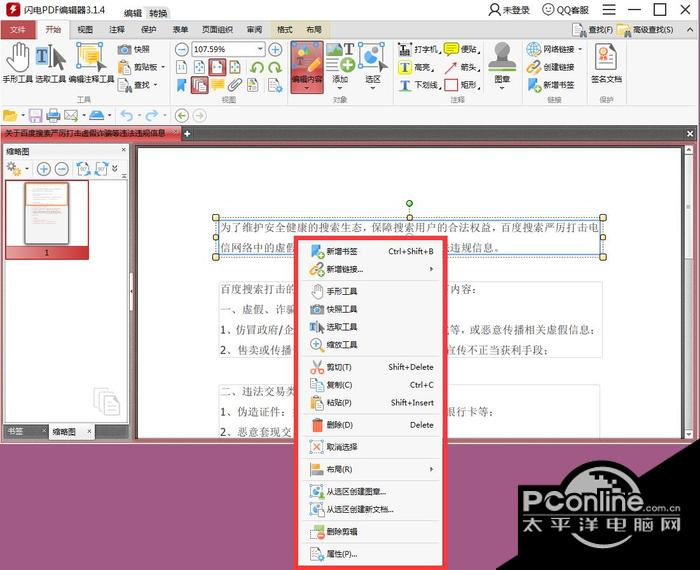
Task: Choose Create Stamp from Selection
Action: pos(371,491)
